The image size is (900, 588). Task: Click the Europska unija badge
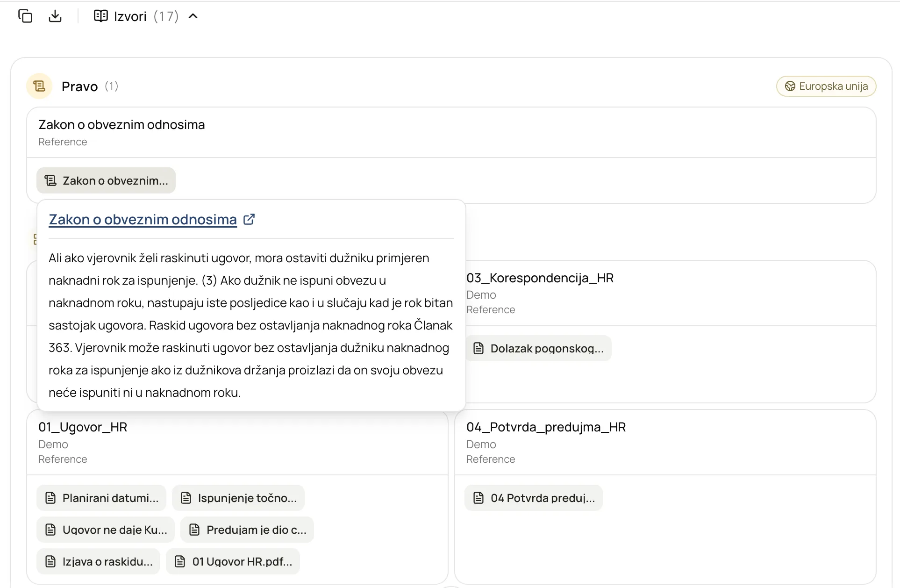pos(826,86)
